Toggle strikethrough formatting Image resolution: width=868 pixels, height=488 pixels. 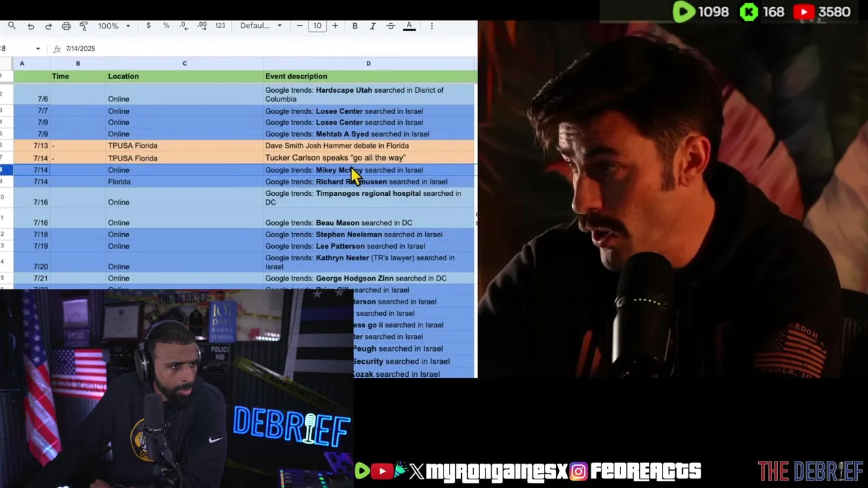[391, 26]
